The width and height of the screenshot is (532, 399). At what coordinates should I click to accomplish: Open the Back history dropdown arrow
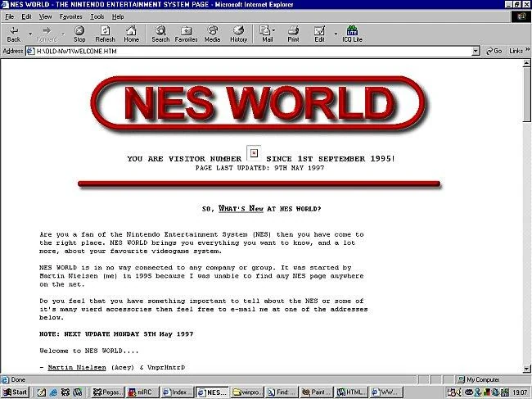(x=30, y=34)
